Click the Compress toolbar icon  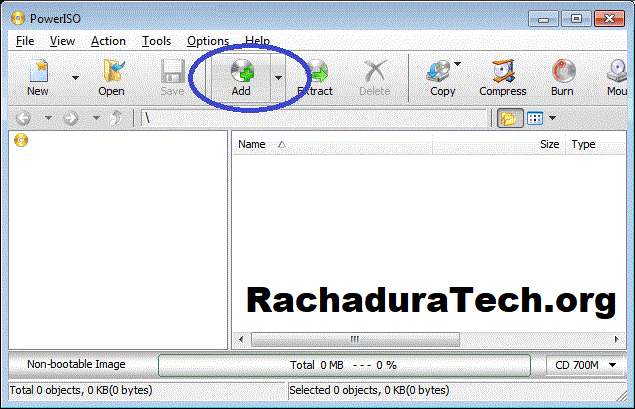(x=503, y=71)
